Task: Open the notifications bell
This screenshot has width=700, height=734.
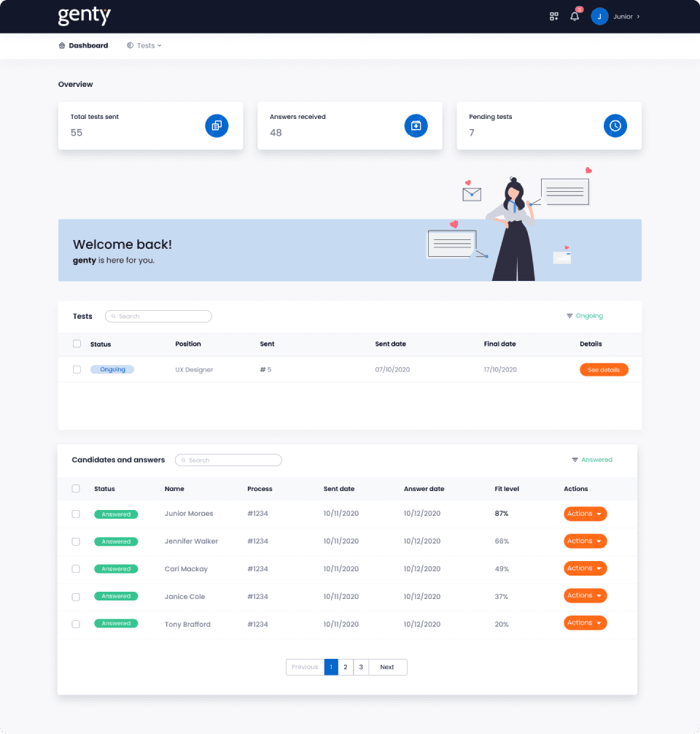Action: 575,16
